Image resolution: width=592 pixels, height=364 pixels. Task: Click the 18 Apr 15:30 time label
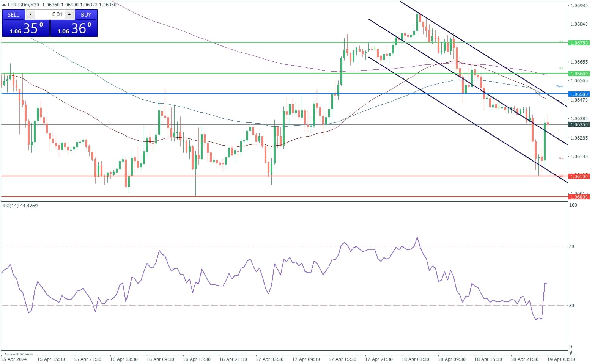tap(488, 359)
